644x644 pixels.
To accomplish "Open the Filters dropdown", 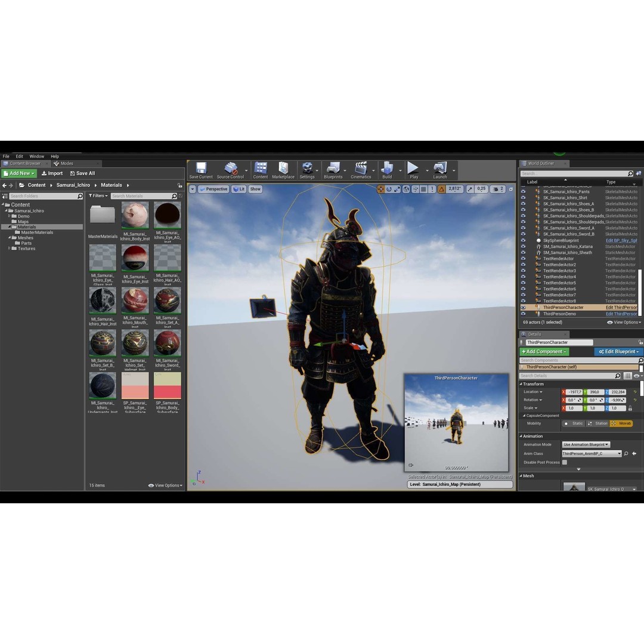I will point(98,196).
